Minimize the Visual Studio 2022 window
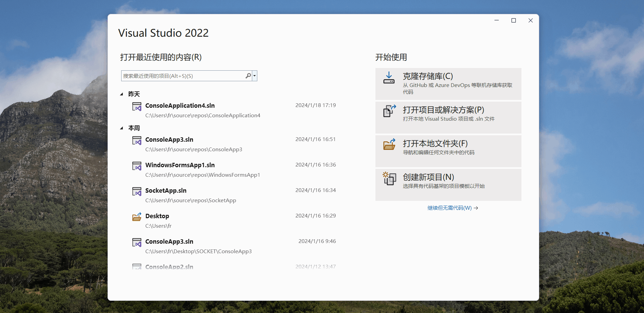This screenshot has height=313, width=644. click(497, 20)
